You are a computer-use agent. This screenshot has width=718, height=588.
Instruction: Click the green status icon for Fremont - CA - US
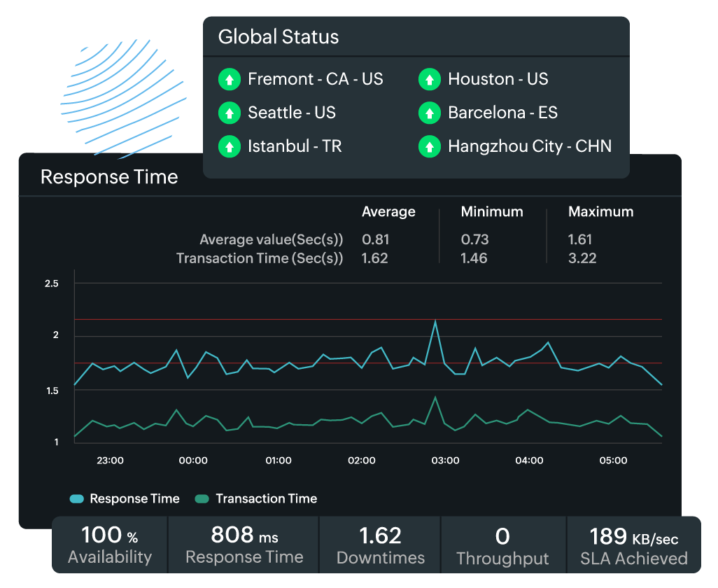coord(229,79)
